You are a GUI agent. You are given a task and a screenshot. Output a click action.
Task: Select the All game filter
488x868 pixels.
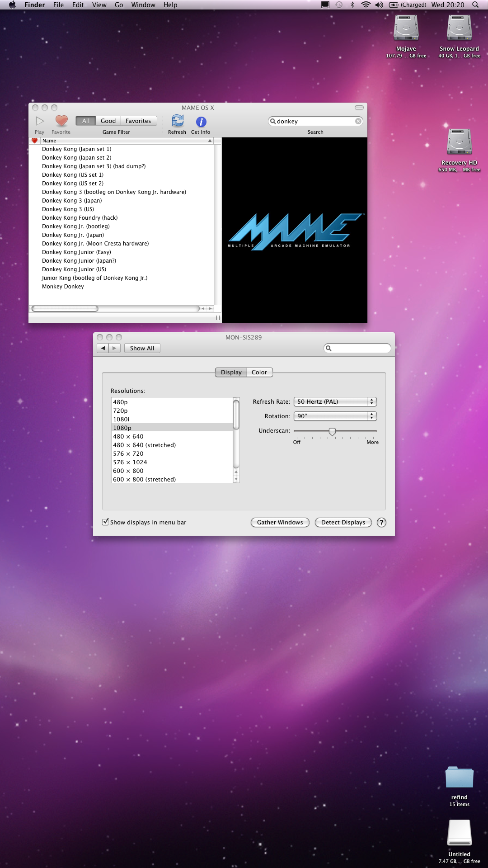point(86,121)
